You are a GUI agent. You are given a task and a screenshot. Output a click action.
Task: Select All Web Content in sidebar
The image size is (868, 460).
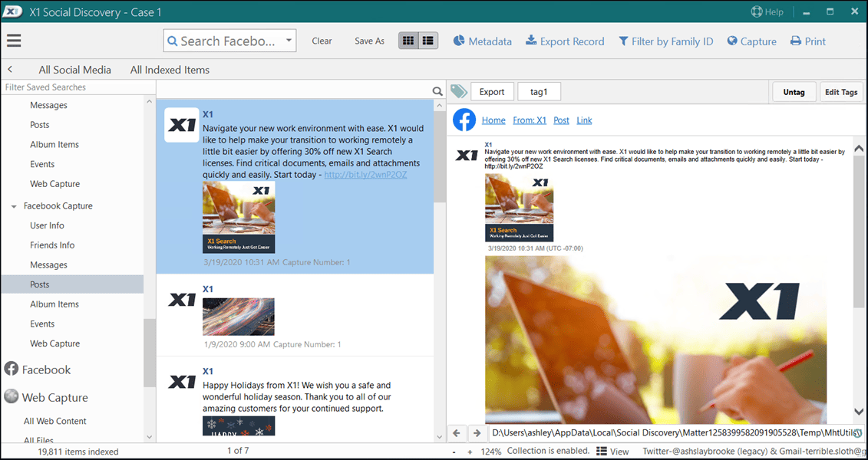click(x=54, y=422)
